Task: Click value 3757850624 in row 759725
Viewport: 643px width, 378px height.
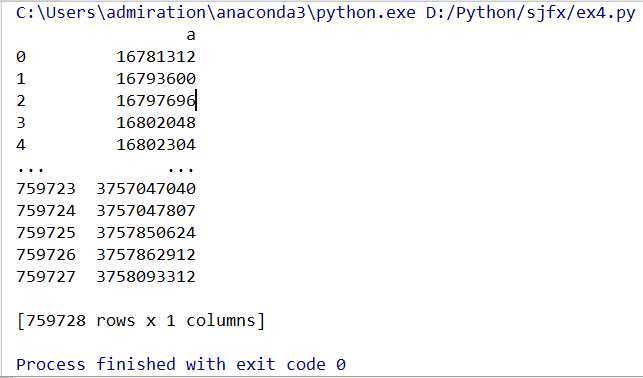Action: (x=146, y=233)
